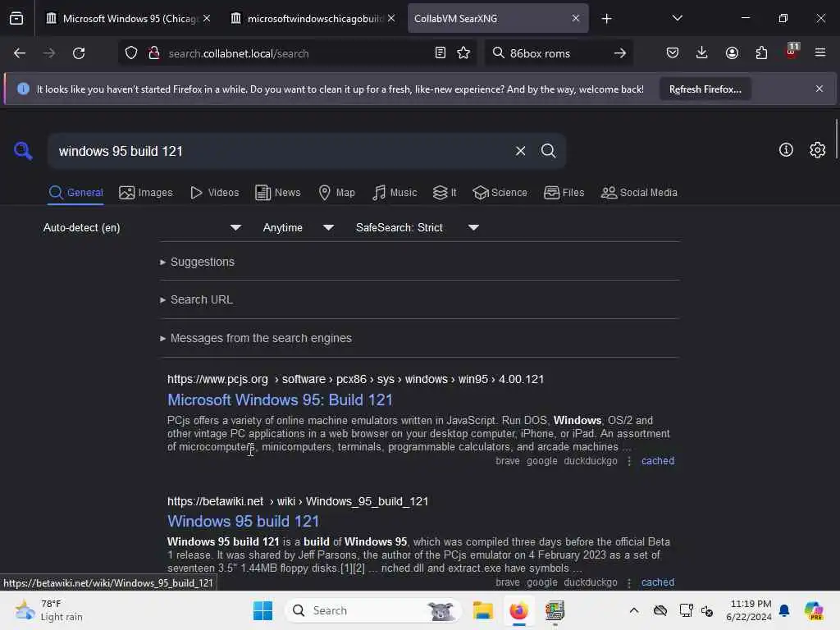Open the Anytime time range dropdown
Image resolution: width=840 pixels, height=630 pixels.
click(x=299, y=228)
